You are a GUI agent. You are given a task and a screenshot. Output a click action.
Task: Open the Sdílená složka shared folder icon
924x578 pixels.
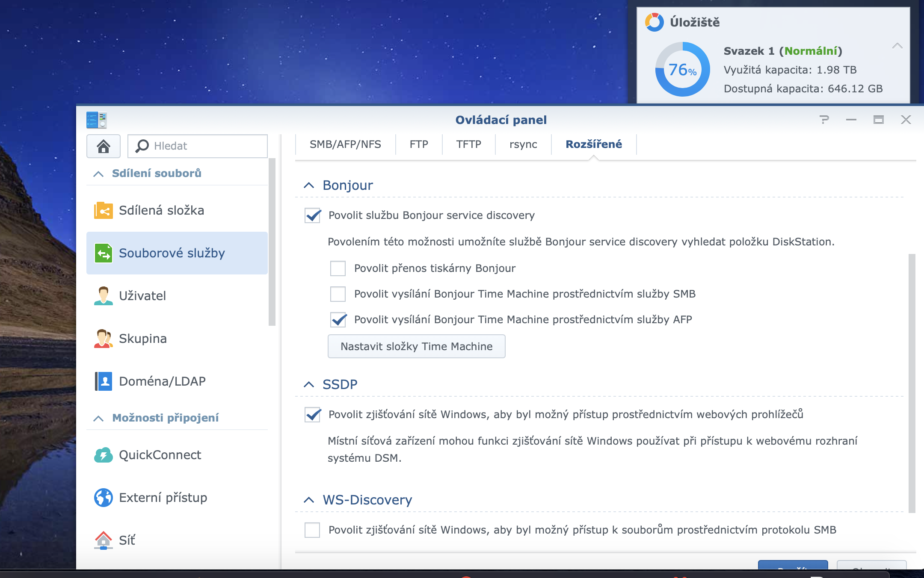[103, 210]
